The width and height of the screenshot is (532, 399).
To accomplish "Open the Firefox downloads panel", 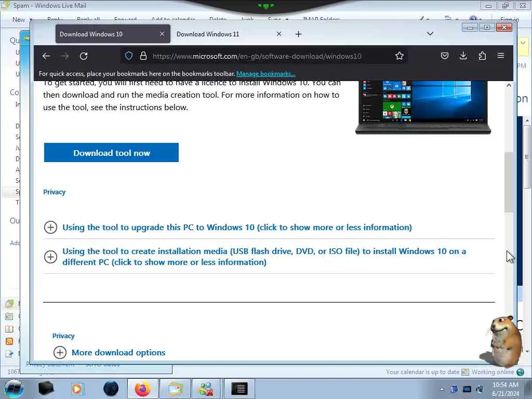I will pyautogui.click(x=463, y=56).
